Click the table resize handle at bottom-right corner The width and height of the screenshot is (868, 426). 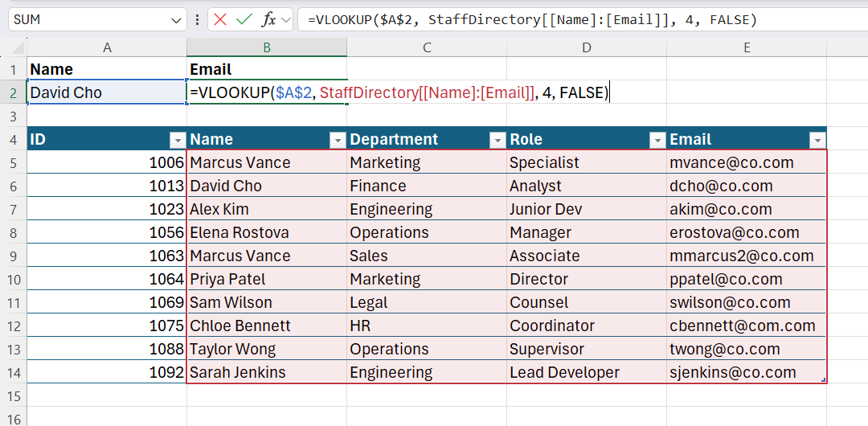click(x=824, y=380)
